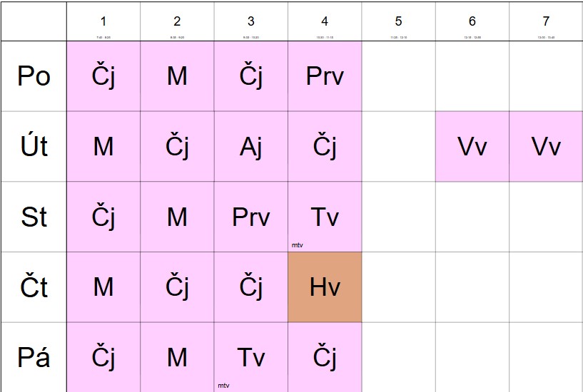
Task: Select Monday's M lesson in period 2
Action: (x=177, y=76)
